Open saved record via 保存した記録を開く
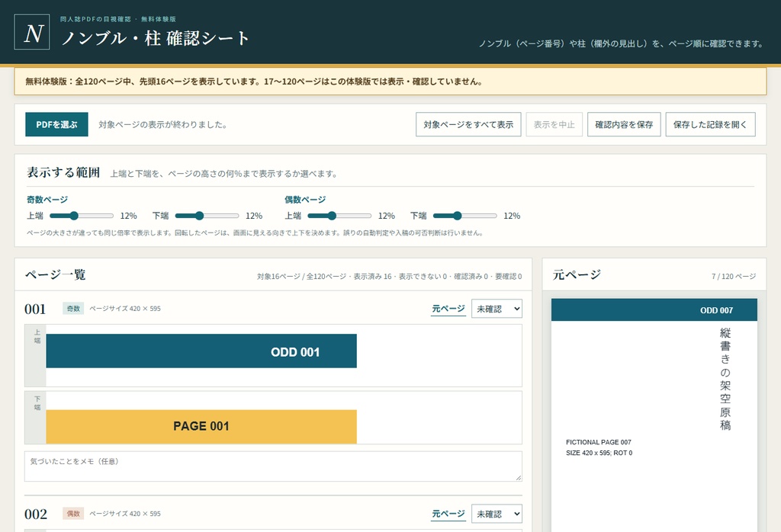Viewport: 781px width, 532px height. click(x=710, y=124)
